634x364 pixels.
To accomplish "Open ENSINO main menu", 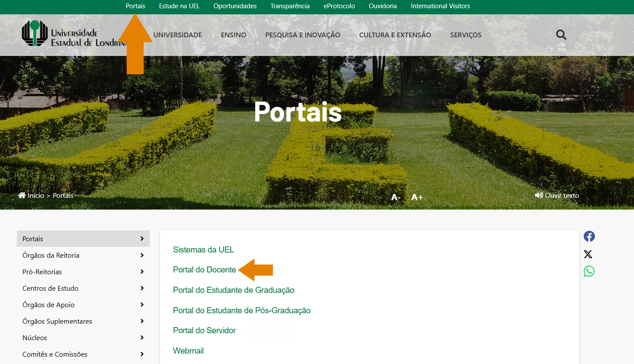I will (233, 35).
